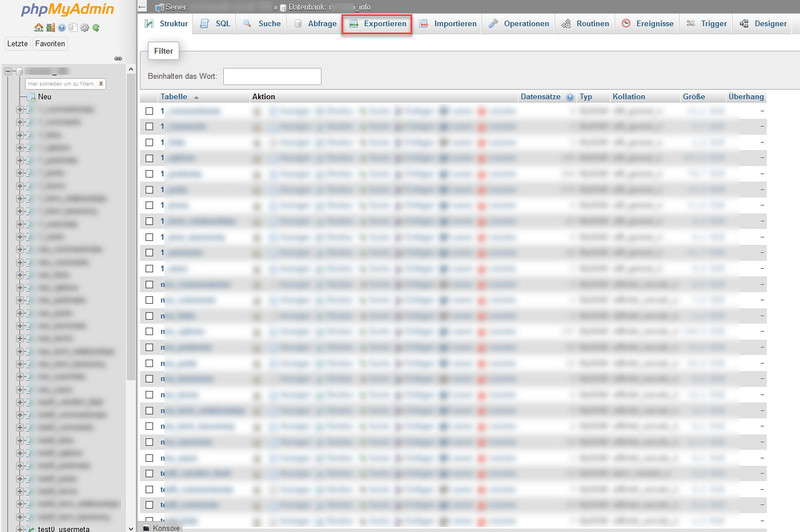Screen dimensions: 800x532
Task: Click the Designer tab icon
Action: (744, 23)
